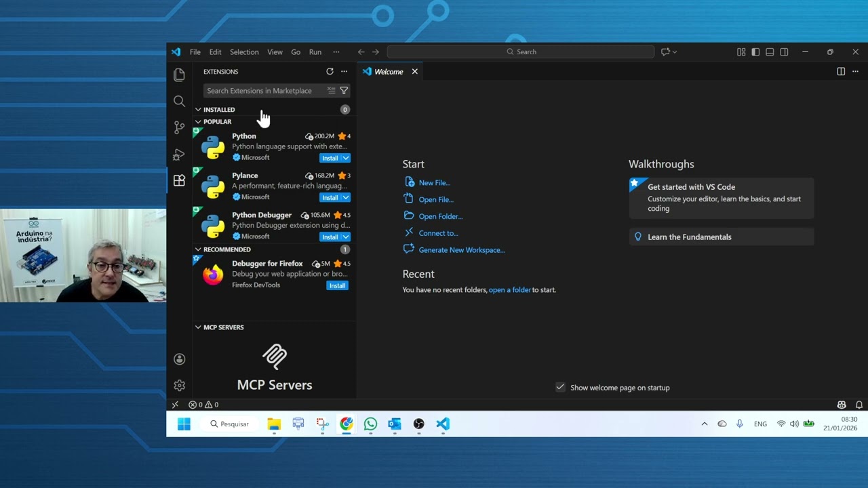
Task: Select the Python extension icon
Action: coord(213,147)
